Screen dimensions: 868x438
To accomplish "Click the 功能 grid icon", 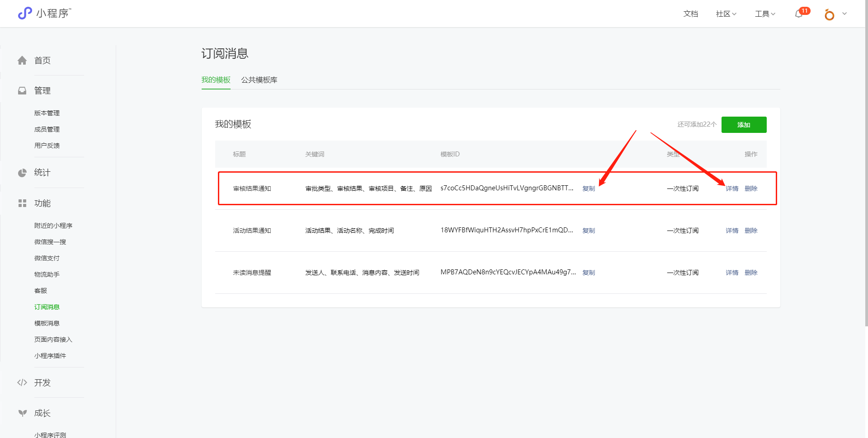I will 22,203.
